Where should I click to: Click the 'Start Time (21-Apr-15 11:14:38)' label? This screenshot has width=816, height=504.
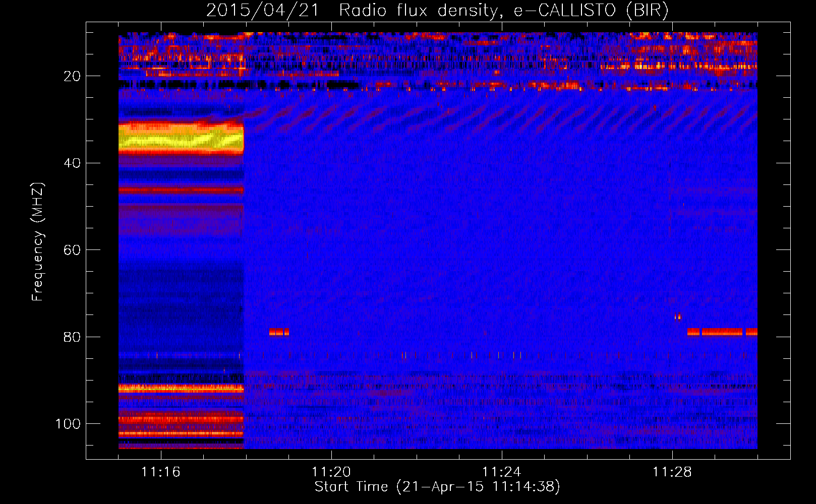point(437,487)
